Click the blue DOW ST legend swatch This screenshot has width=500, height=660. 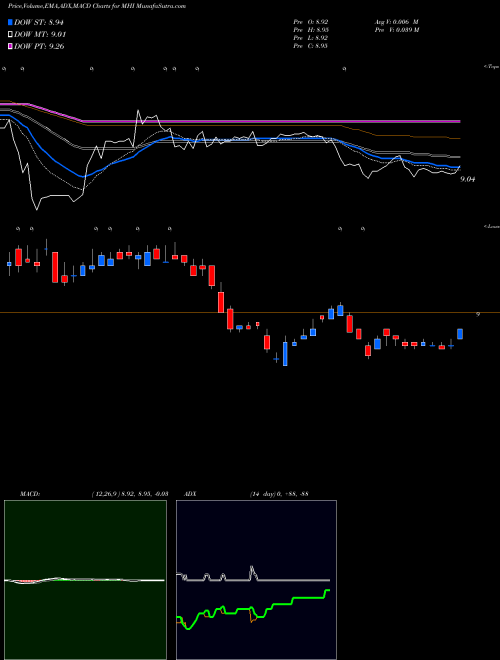point(11,23)
